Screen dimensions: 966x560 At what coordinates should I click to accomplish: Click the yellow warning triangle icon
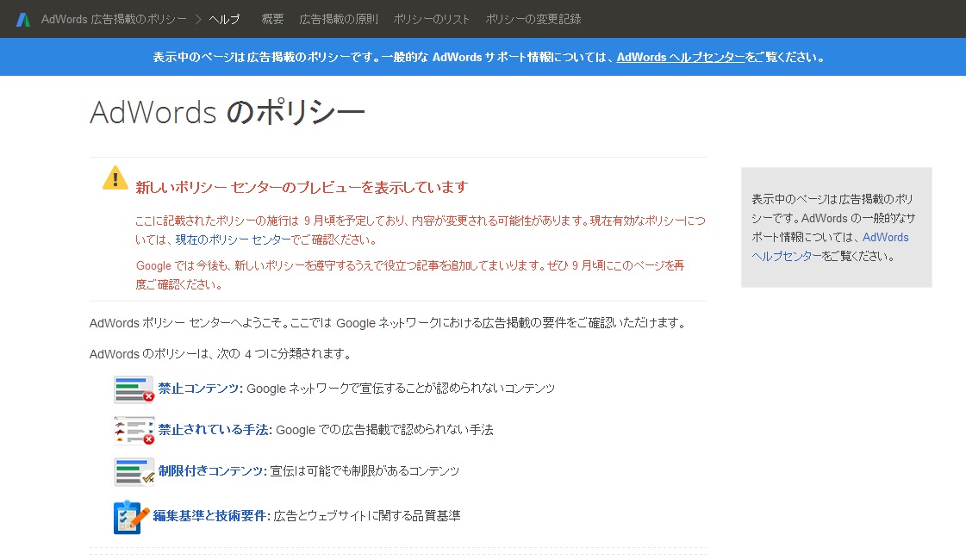coord(115,177)
